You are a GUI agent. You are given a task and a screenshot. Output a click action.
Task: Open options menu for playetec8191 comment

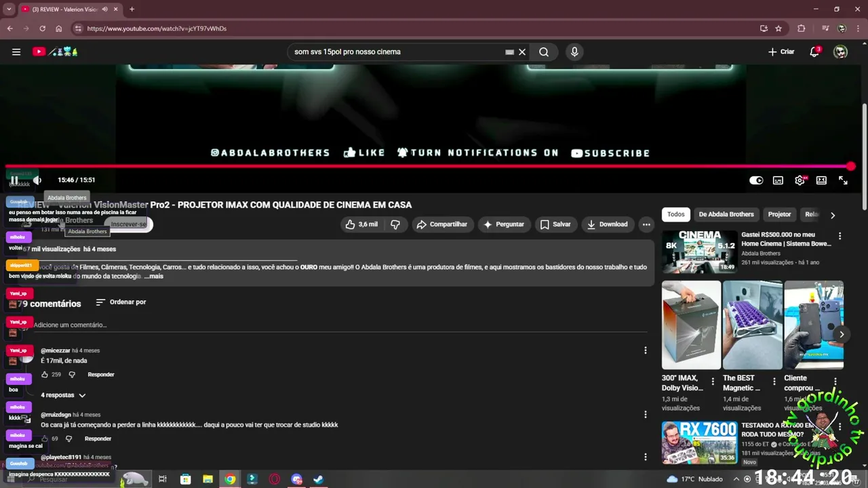pyautogui.click(x=646, y=457)
